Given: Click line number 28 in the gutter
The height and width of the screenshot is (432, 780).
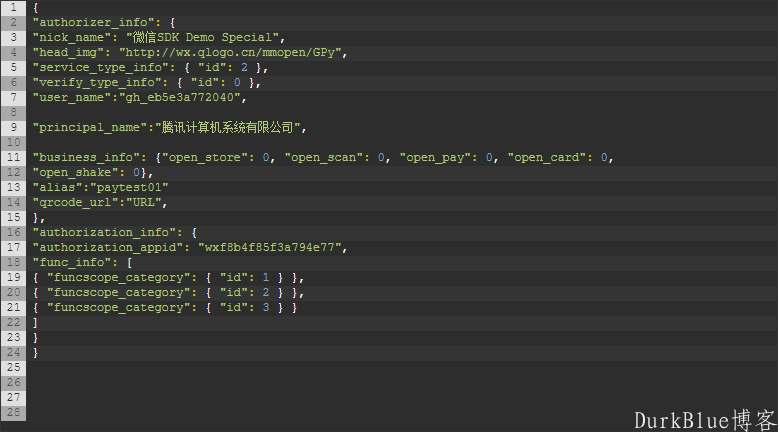Looking at the screenshot, I should [x=13, y=412].
